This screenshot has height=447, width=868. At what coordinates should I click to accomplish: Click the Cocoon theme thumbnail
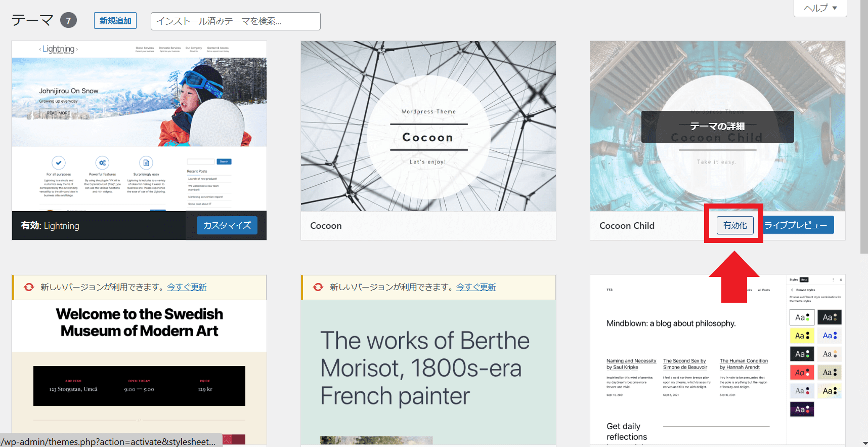[x=428, y=126]
